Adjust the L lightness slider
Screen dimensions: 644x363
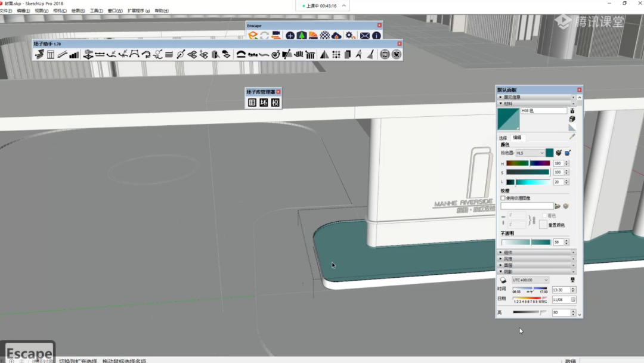coord(528,182)
